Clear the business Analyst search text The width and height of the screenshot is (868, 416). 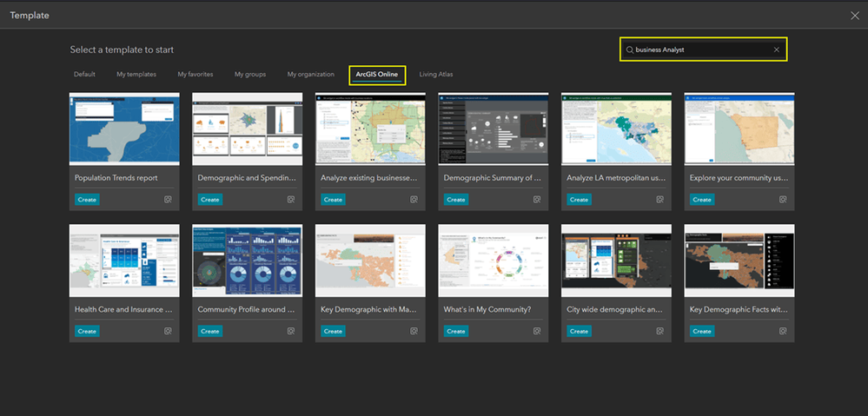tap(777, 50)
